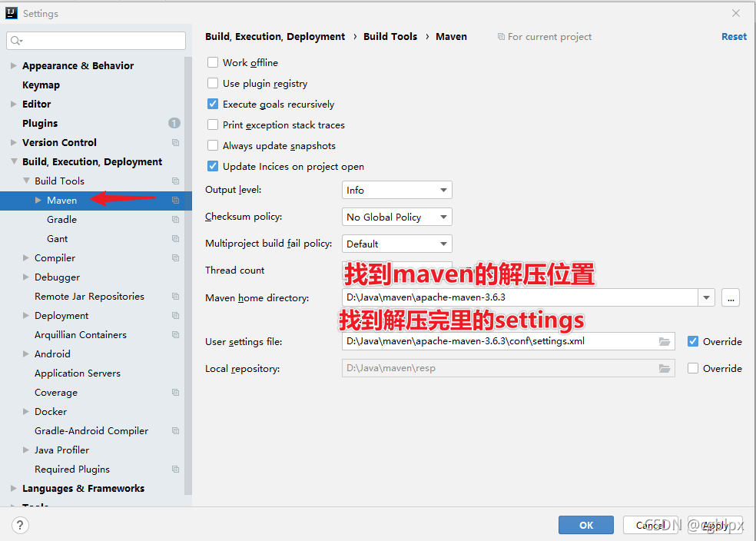Click the Cancel button
Screen dimensions: 756x541
click(x=651, y=525)
